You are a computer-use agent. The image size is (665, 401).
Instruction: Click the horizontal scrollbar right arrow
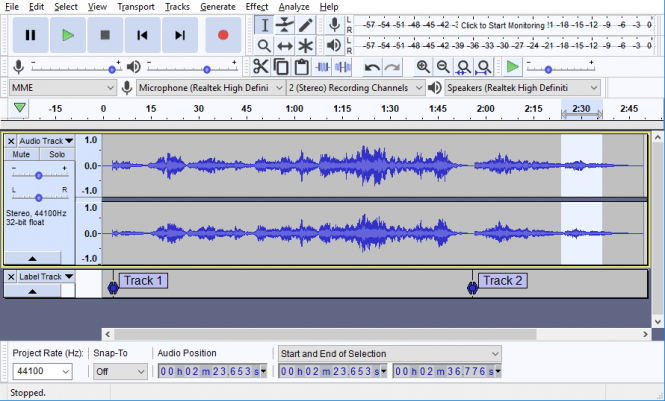coord(645,334)
